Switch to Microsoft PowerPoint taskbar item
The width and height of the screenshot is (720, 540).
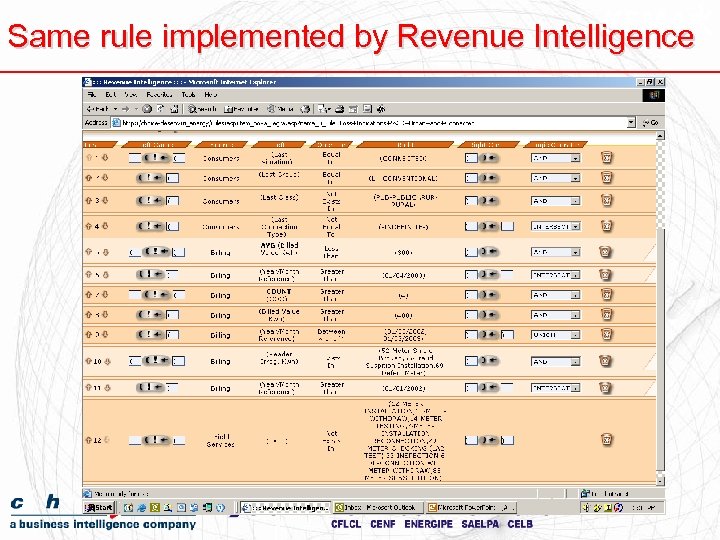coord(471,507)
